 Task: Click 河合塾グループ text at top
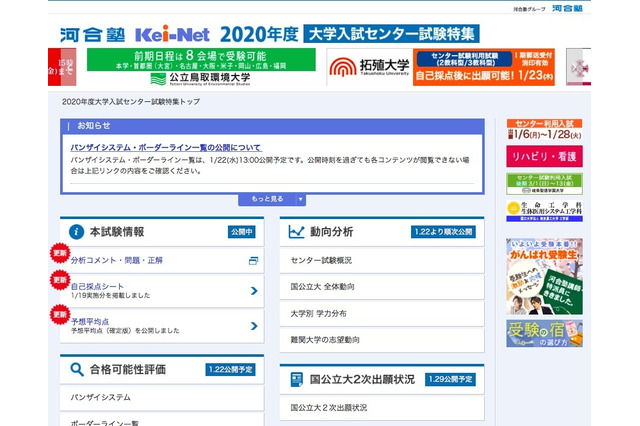coord(529,9)
